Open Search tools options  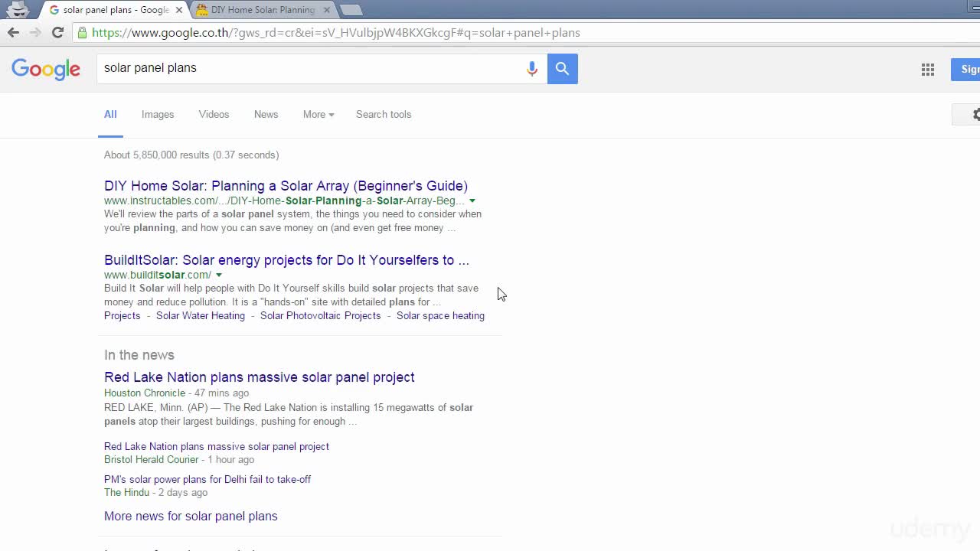(x=383, y=114)
